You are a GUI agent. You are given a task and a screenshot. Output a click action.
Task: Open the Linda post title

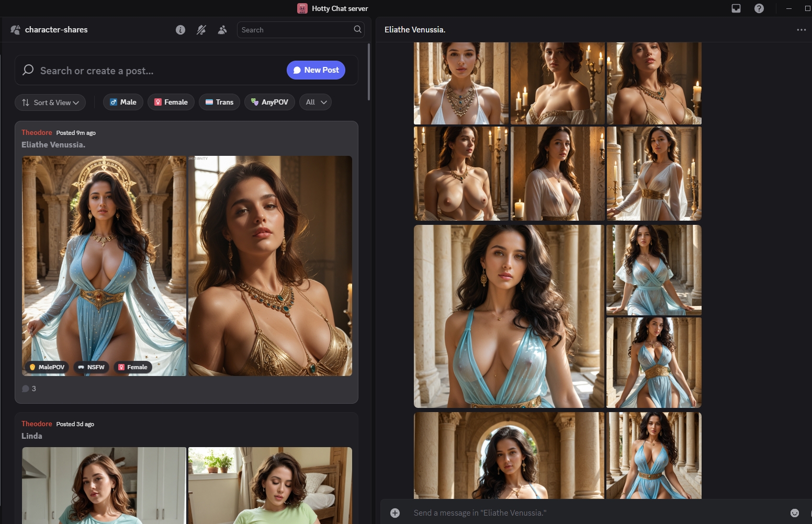point(32,436)
